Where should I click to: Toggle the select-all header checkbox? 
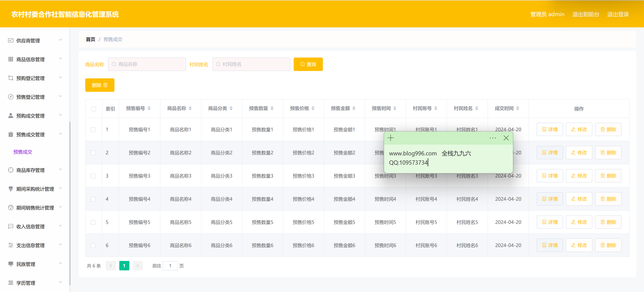click(94, 109)
